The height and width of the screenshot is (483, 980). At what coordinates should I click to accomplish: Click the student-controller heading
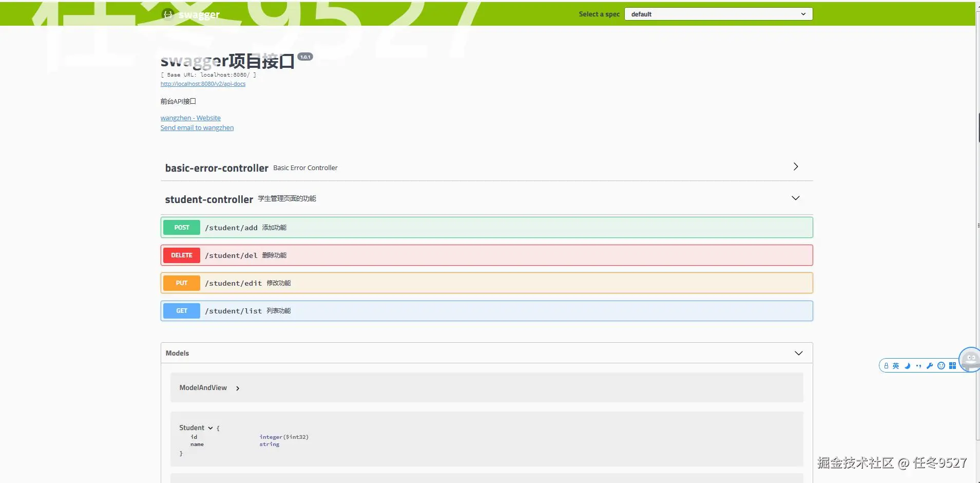pyautogui.click(x=209, y=199)
